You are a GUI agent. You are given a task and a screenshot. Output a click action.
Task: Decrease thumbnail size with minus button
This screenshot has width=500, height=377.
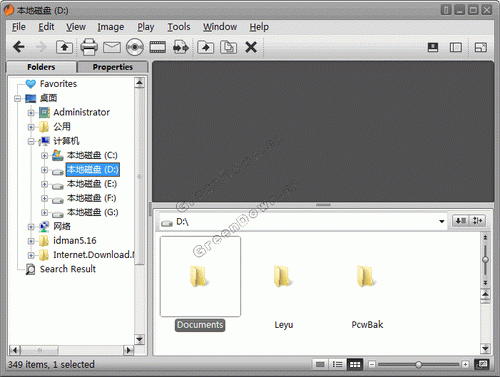[372, 365]
